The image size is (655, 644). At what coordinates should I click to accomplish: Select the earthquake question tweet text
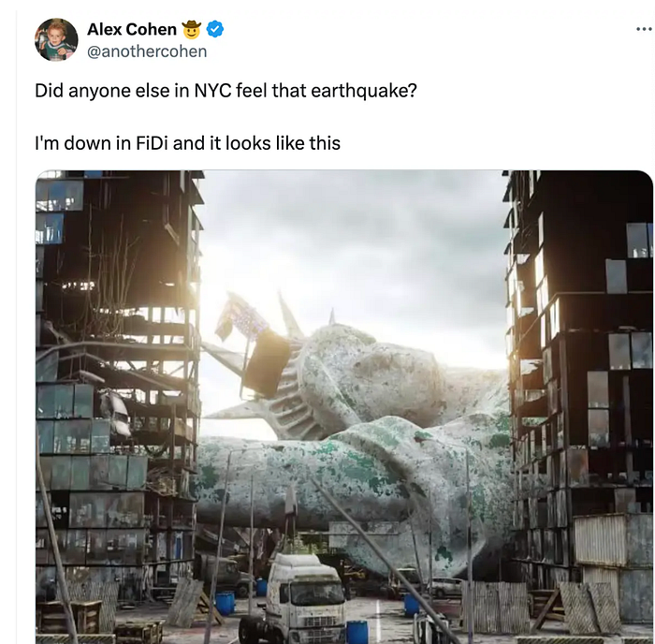(226, 91)
